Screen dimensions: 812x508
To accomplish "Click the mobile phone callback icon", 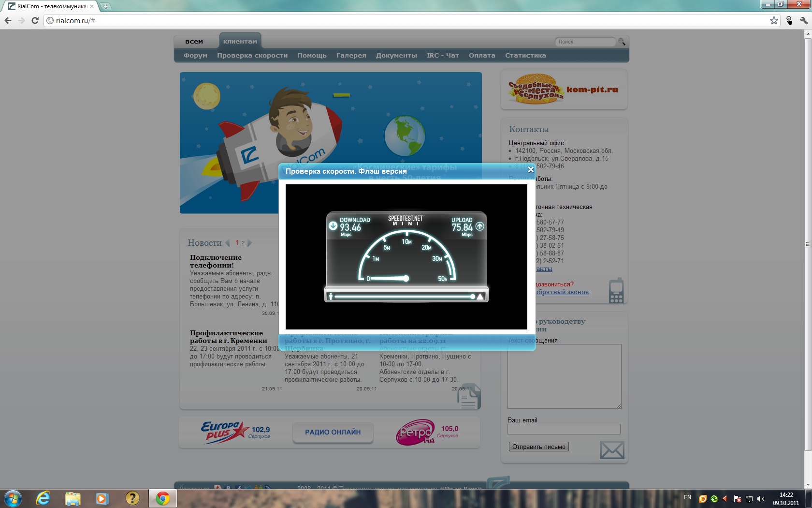I will 616,291.
